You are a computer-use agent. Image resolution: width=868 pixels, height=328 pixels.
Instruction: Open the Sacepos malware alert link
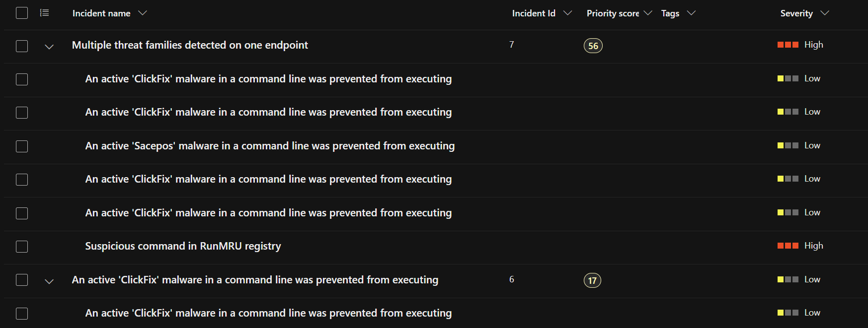tap(270, 146)
